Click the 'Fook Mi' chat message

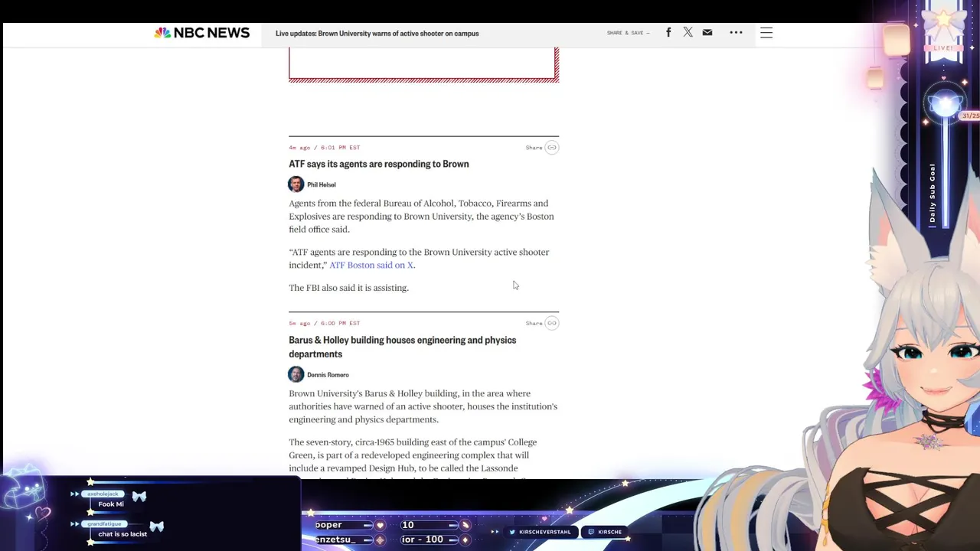click(111, 504)
